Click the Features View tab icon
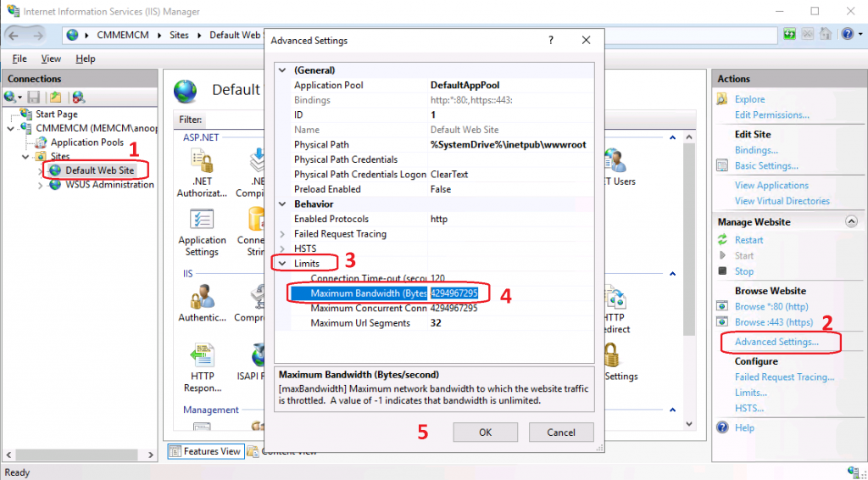This screenshot has height=480, width=868. point(175,451)
